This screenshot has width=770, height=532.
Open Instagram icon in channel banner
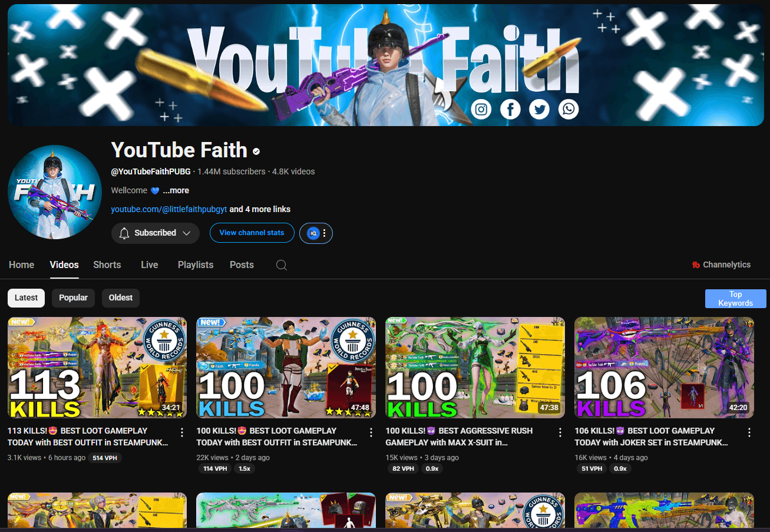[x=481, y=109]
